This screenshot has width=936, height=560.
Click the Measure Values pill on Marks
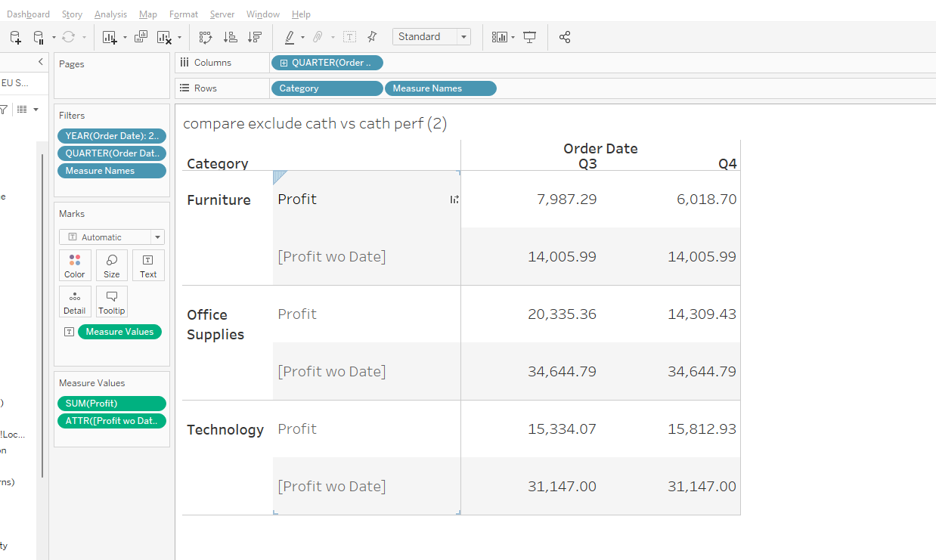click(x=119, y=331)
